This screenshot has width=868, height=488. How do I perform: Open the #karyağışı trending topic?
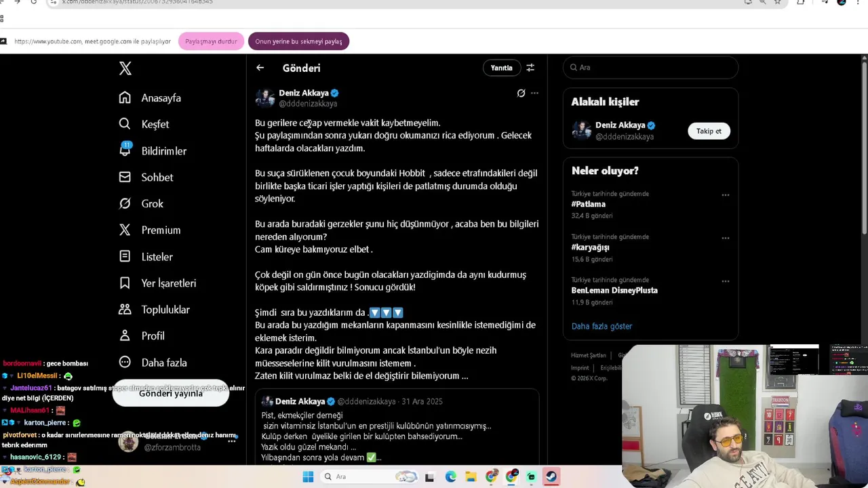tap(590, 247)
